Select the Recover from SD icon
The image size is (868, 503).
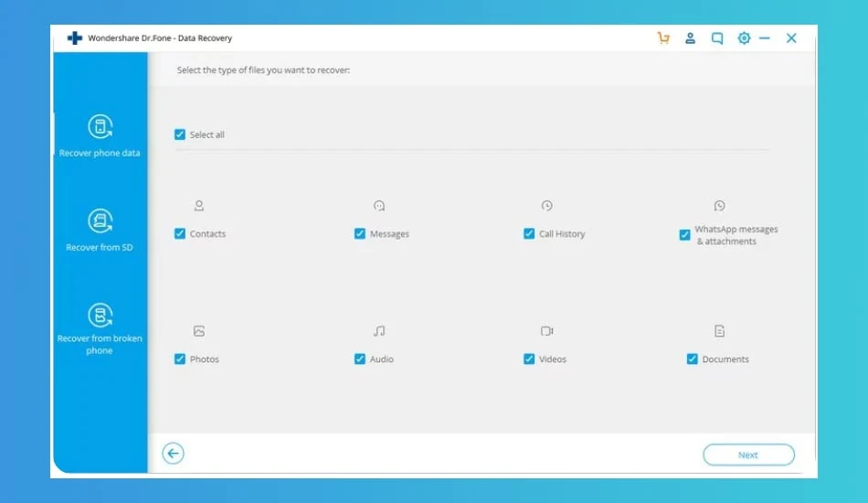click(101, 221)
